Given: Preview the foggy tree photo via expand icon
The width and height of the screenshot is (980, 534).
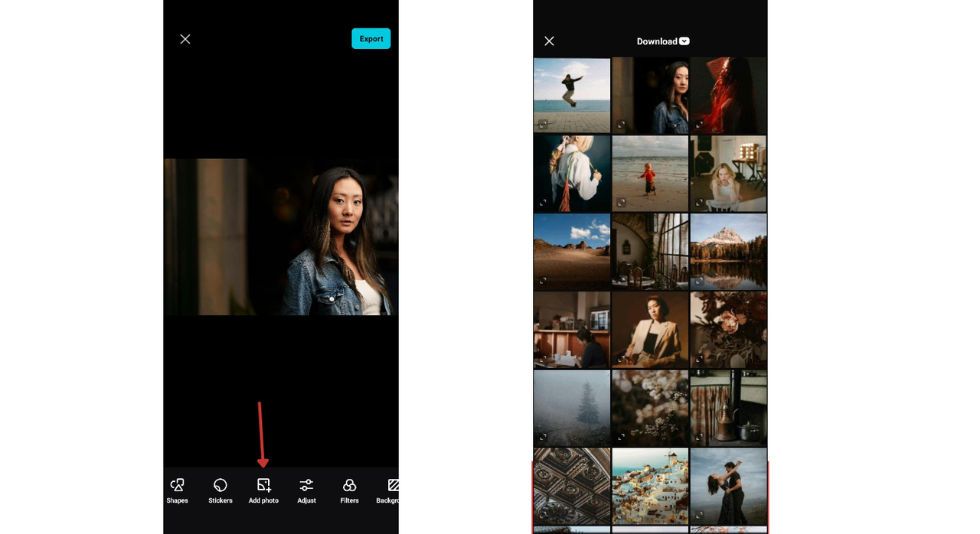Looking at the screenshot, I should (x=543, y=437).
